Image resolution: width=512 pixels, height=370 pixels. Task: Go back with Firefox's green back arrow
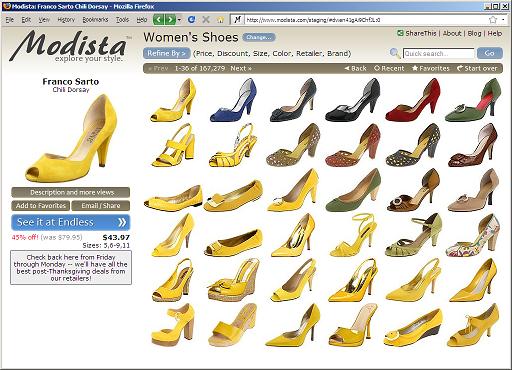coord(158,20)
